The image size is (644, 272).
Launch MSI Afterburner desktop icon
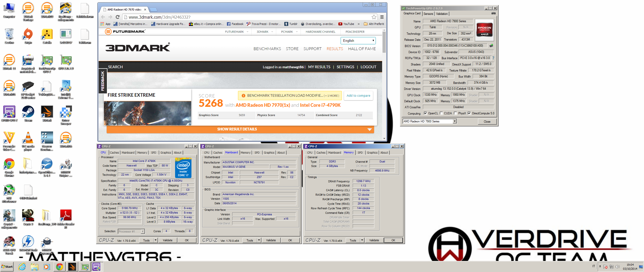coord(9,193)
